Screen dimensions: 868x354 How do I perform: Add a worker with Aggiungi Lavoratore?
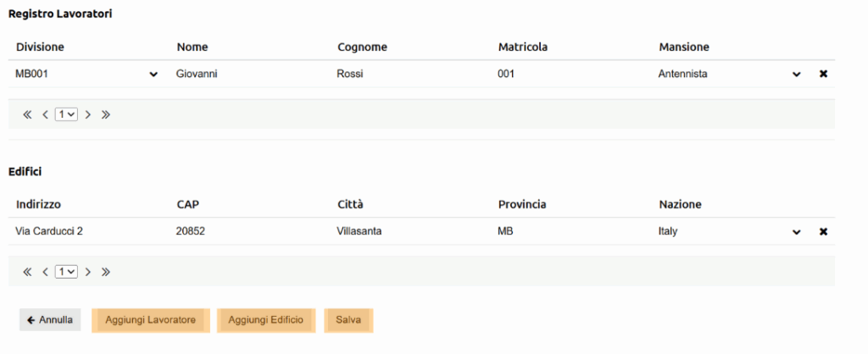click(151, 320)
